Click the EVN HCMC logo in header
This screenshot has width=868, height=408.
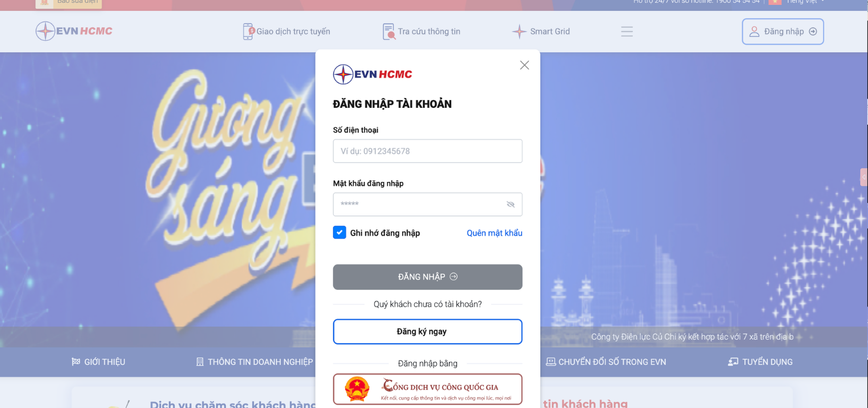74,31
